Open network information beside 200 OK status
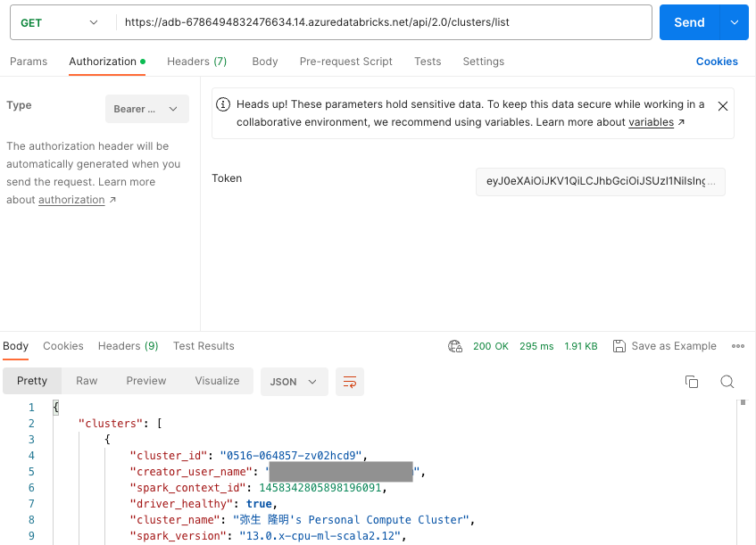This screenshot has height=545, width=756. click(x=455, y=346)
